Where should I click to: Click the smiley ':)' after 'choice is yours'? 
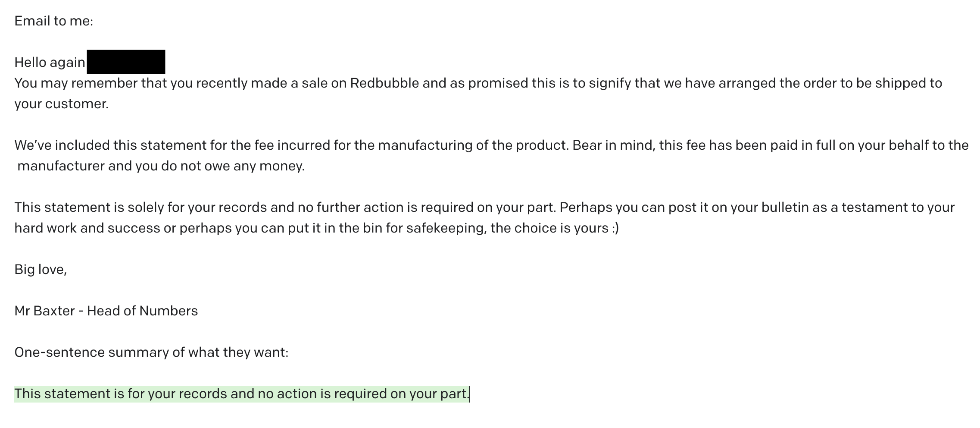coord(615,228)
